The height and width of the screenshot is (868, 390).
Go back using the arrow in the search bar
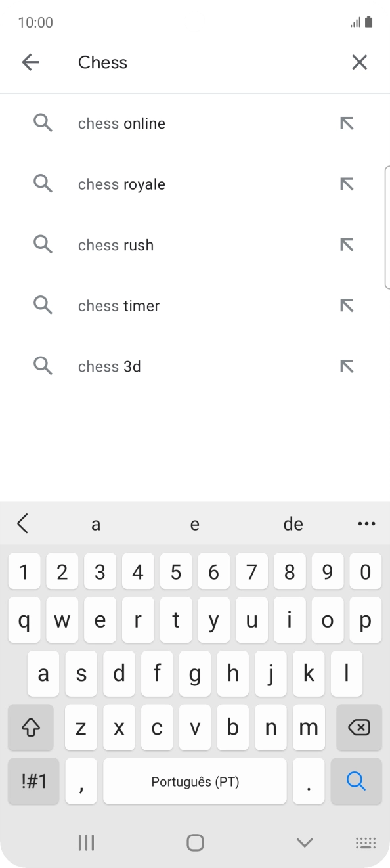pyautogui.click(x=30, y=62)
